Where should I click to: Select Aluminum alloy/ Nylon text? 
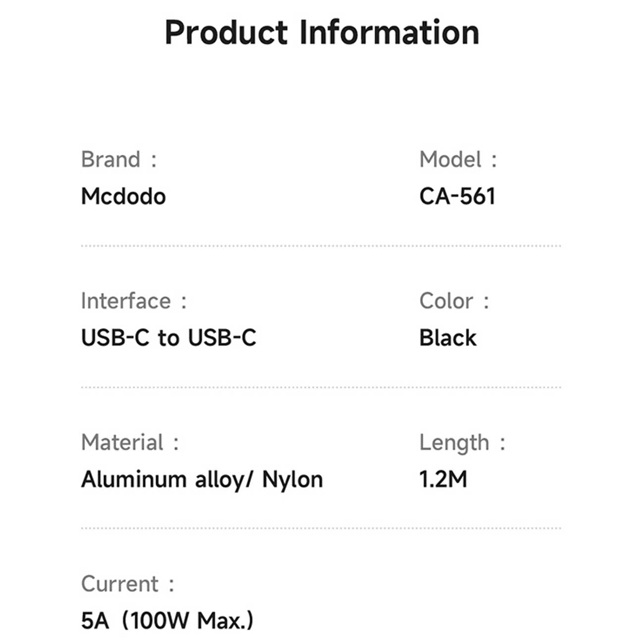pos(202,480)
